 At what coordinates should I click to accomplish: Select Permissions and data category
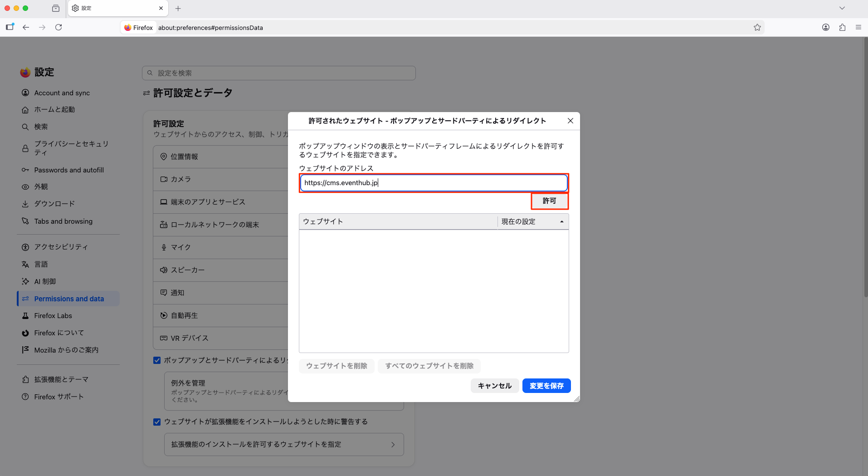(x=68, y=299)
